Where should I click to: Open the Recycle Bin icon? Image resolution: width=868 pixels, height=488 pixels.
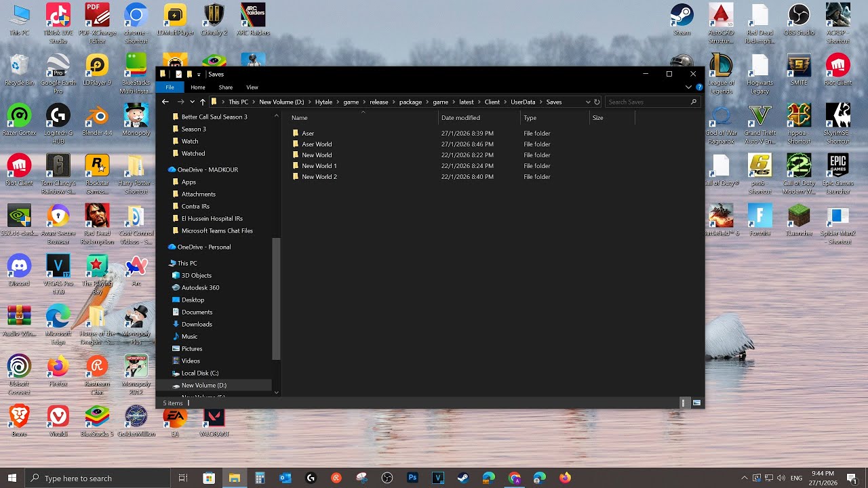click(19, 69)
